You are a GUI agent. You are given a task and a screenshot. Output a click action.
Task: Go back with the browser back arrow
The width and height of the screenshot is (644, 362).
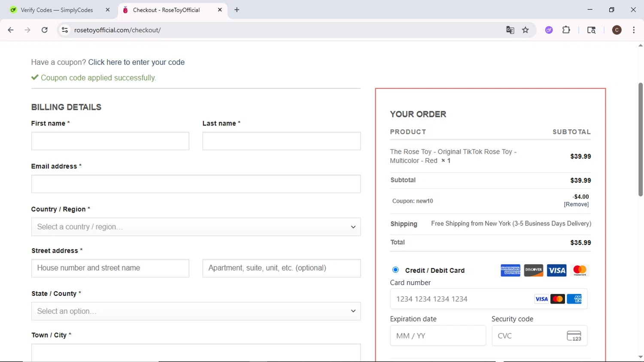(11, 30)
